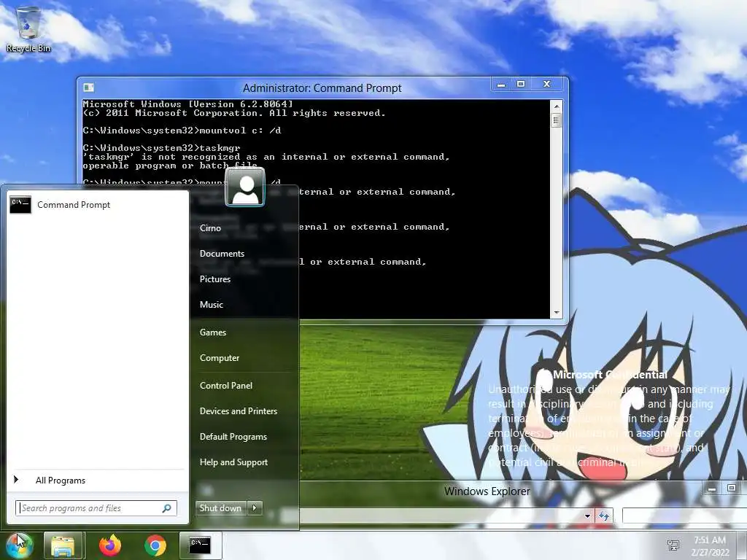Viewport: 747px width, 560px height.
Task: Open Documents from Start menu
Action: coord(222,254)
